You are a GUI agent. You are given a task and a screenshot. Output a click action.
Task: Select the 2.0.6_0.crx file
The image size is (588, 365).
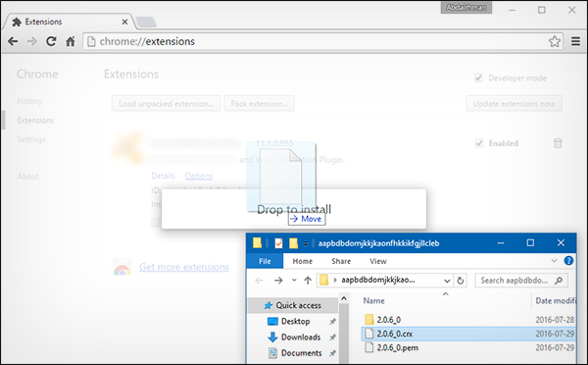468,334
